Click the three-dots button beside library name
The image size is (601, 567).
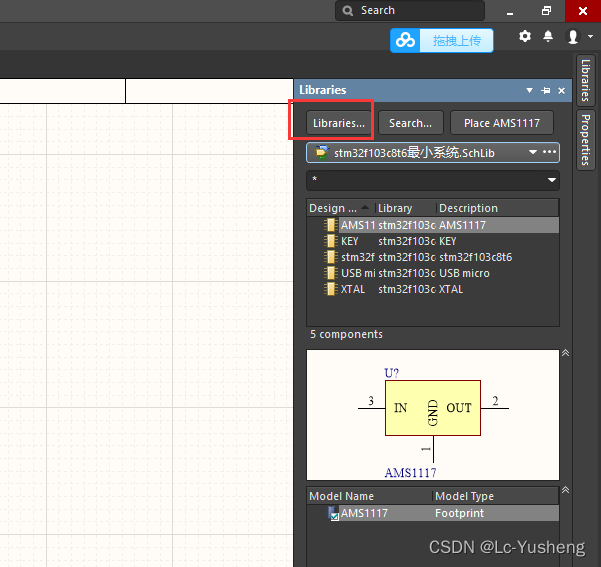549,152
